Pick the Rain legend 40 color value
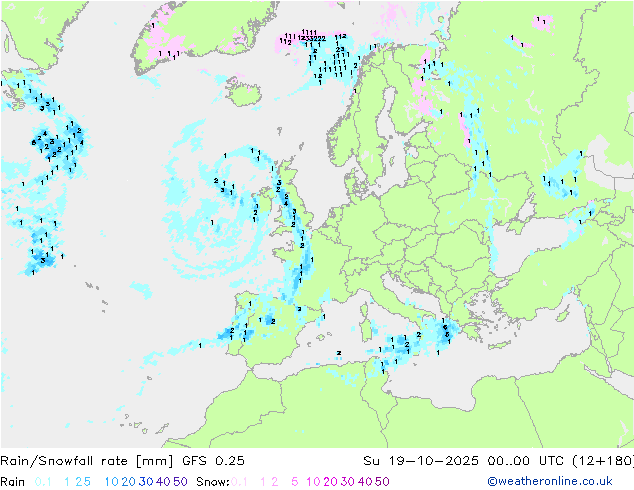The height and width of the screenshot is (490, 634). tap(163, 482)
